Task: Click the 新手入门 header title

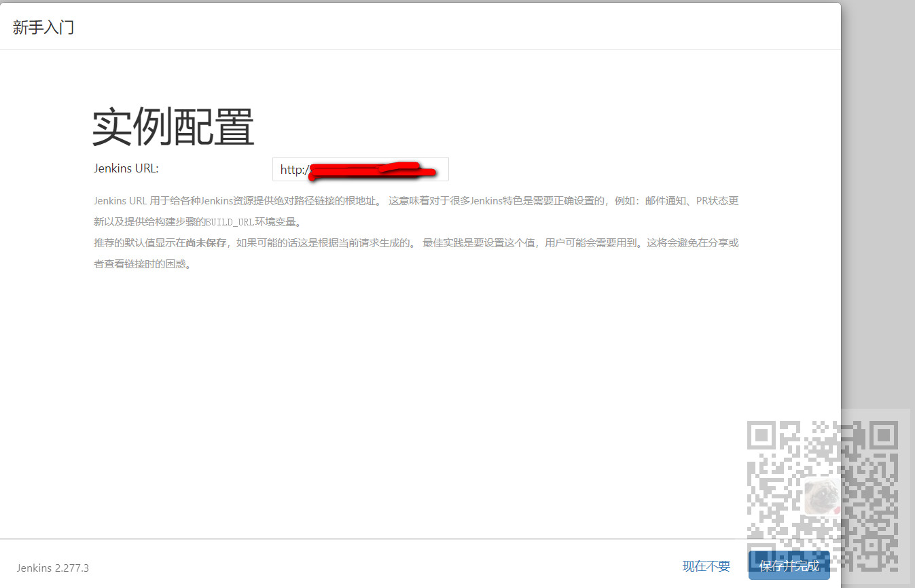Action: (43, 28)
